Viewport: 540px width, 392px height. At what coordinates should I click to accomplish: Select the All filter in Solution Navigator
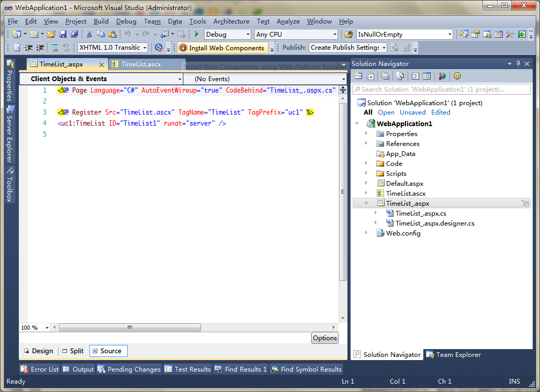pyautogui.click(x=368, y=113)
